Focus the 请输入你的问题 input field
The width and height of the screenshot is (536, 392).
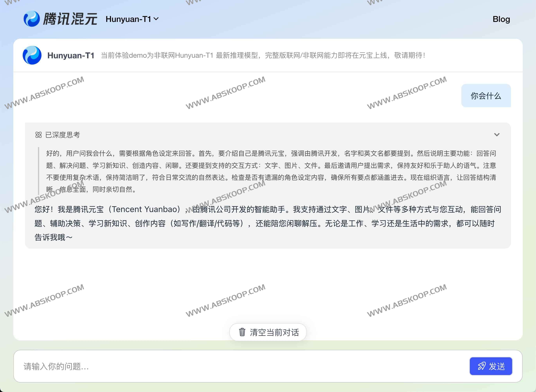point(237,366)
